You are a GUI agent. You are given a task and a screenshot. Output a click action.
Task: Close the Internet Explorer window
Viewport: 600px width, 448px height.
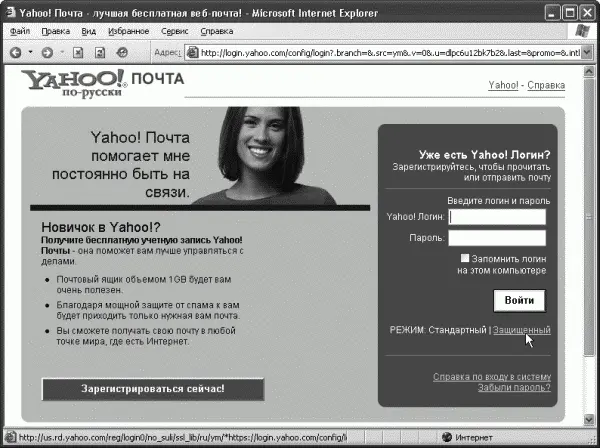coord(587,13)
